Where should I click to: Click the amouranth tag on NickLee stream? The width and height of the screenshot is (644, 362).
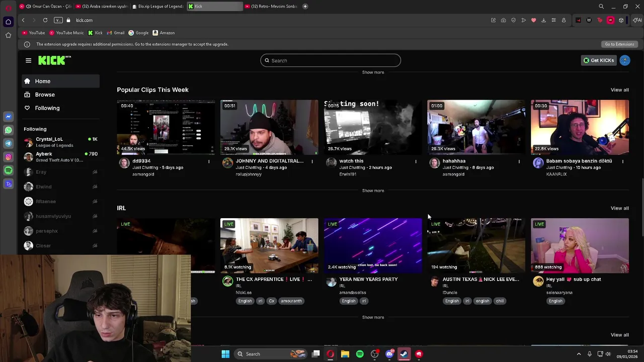(291, 301)
